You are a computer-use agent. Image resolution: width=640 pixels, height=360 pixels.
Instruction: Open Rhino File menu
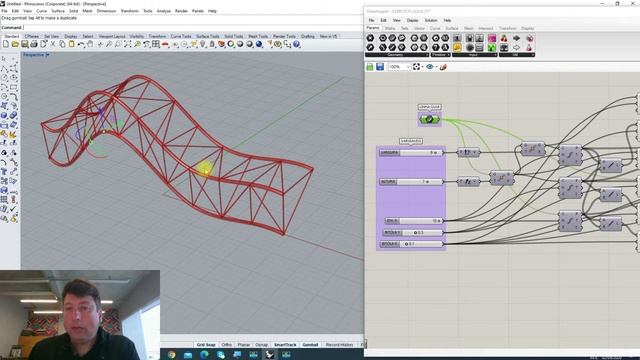pyautogui.click(x=4, y=11)
